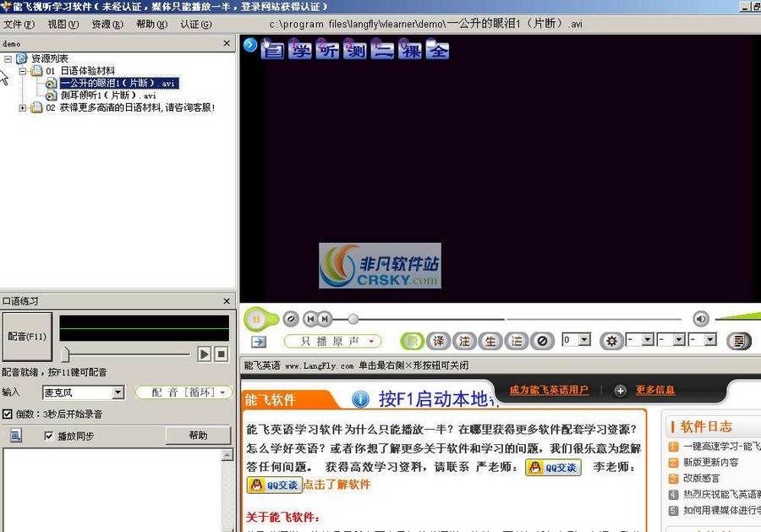Toggle the 倒数:3秒后开始录音 checkbox
Image resolution: width=761 pixels, height=532 pixels.
(8, 414)
